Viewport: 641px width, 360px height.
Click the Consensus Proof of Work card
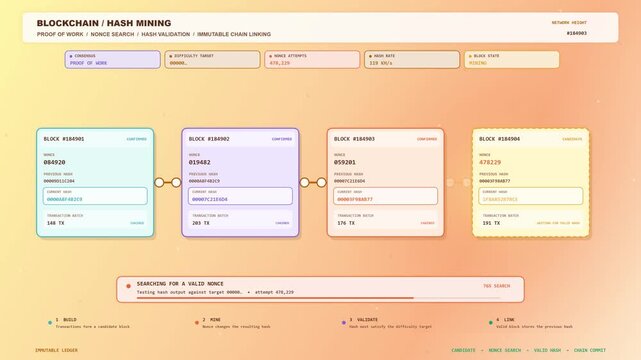(x=112, y=60)
